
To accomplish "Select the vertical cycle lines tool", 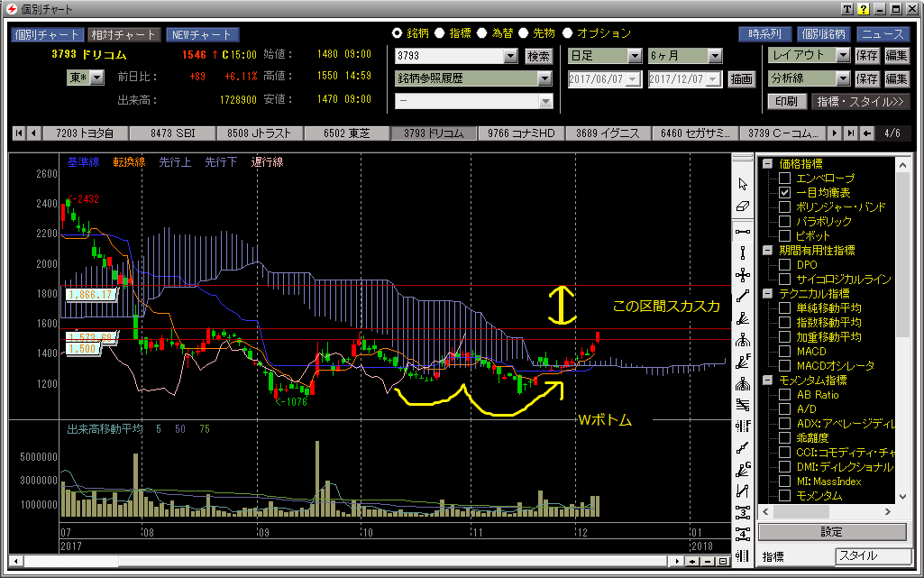I will tap(743, 555).
